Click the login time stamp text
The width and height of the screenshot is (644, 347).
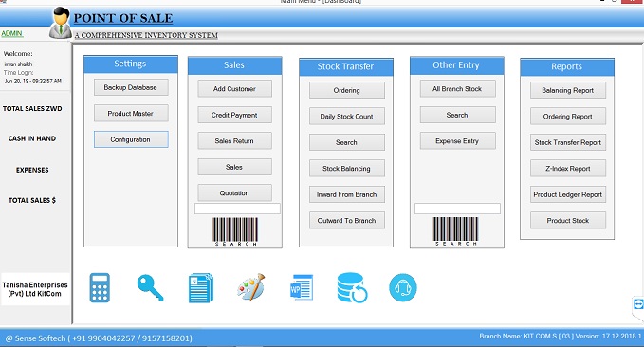(x=33, y=82)
